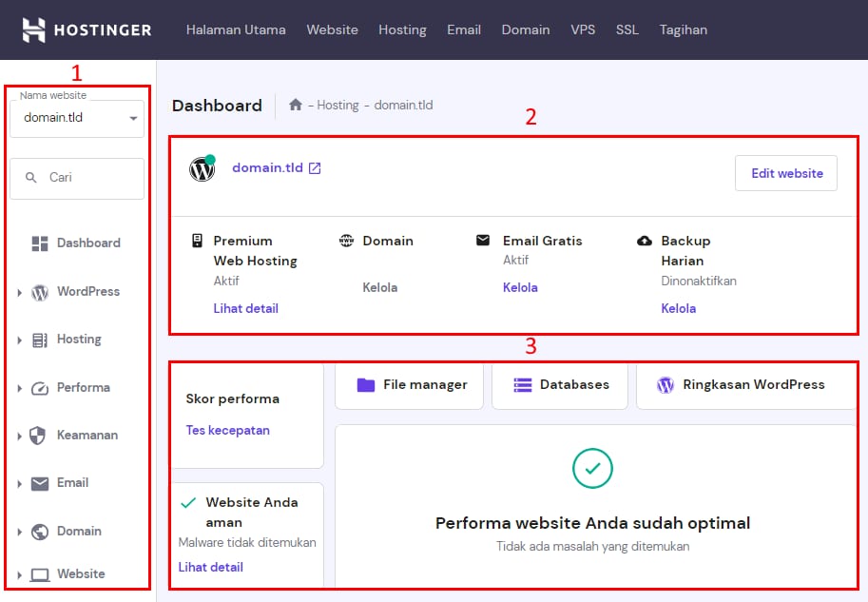
Task: Open Hosting in the top navigation
Action: pos(402,29)
